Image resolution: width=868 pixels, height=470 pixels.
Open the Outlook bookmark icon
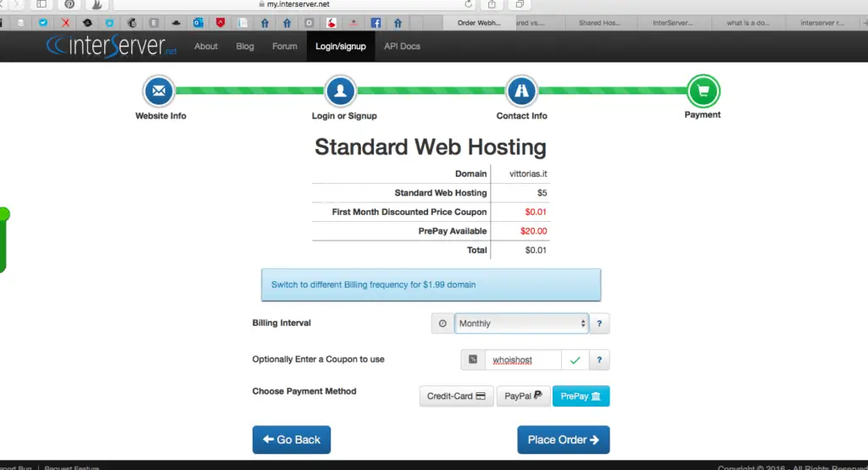[x=198, y=23]
